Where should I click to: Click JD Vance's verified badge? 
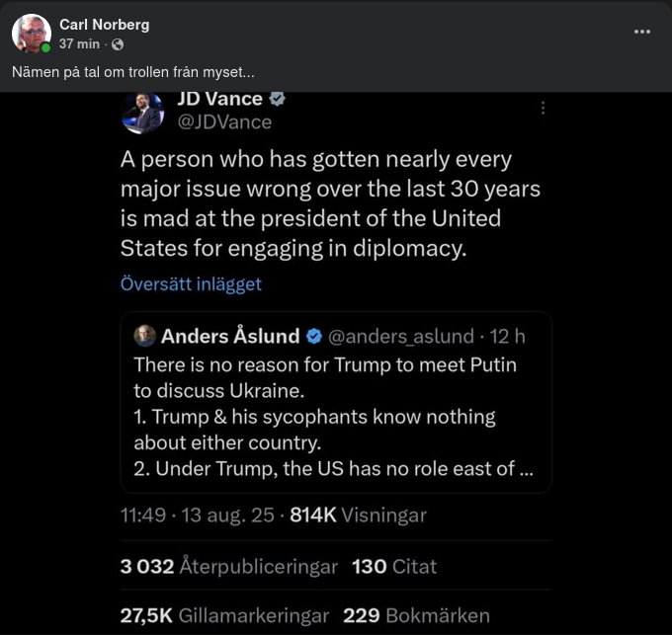click(x=279, y=100)
